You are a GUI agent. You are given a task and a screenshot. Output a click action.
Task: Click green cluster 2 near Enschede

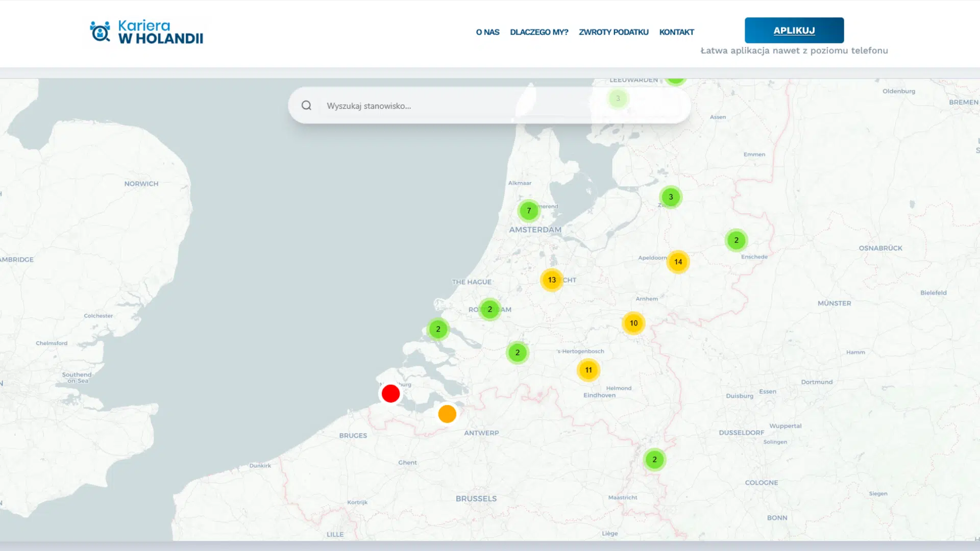(736, 240)
